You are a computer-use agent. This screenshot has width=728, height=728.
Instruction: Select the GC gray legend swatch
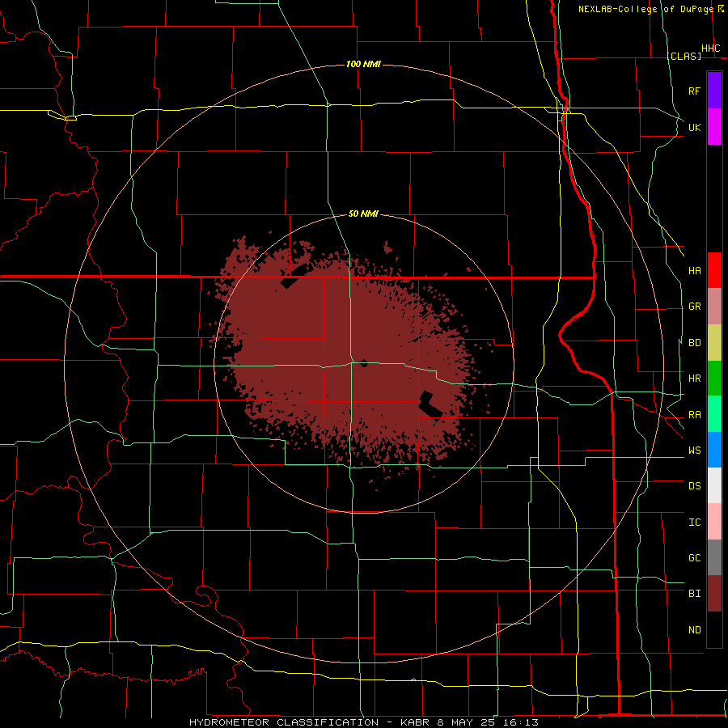714,557
